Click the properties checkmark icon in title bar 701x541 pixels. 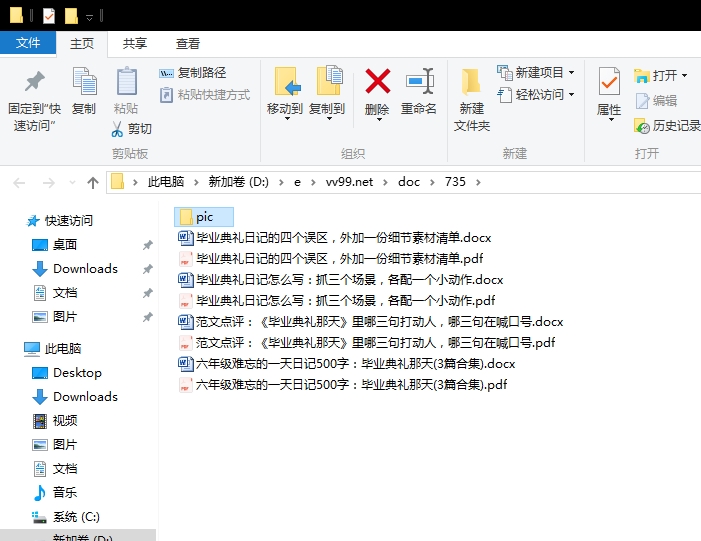[x=49, y=16]
